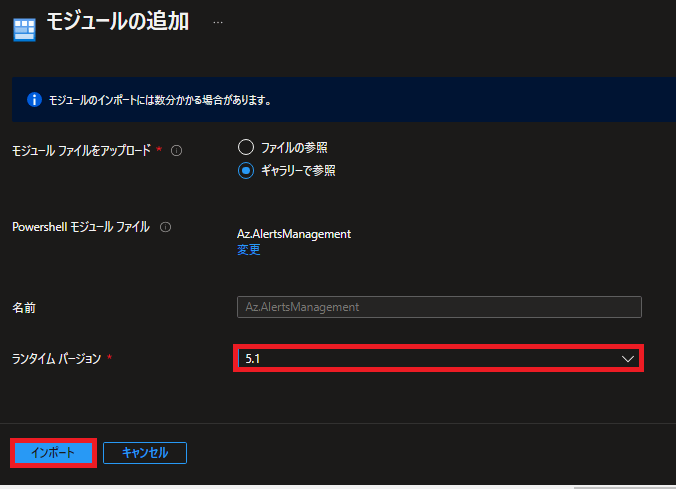Click the module blade icon beside the title
The width and height of the screenshot is (676, 489).
(x=25, y=29)
